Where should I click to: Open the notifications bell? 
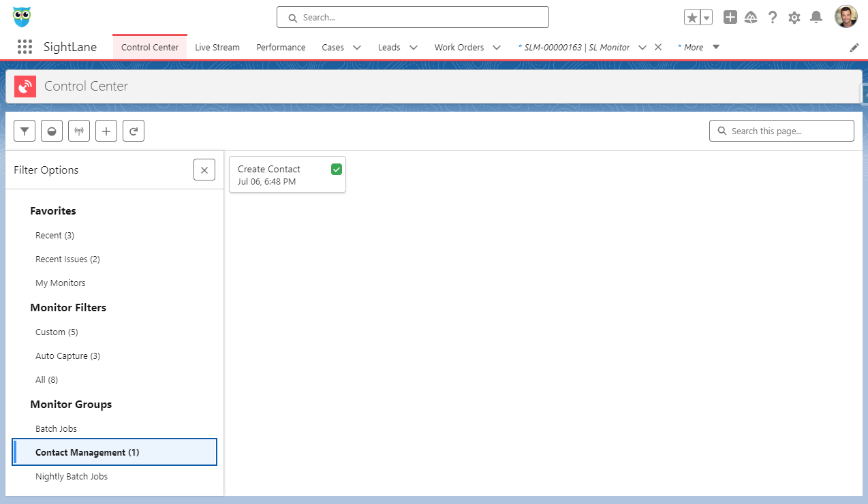click(816, 18)
